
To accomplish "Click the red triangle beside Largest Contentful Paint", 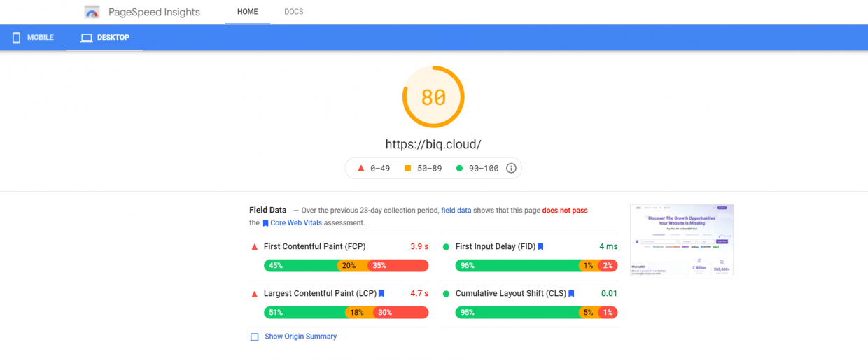I will 254,294.
